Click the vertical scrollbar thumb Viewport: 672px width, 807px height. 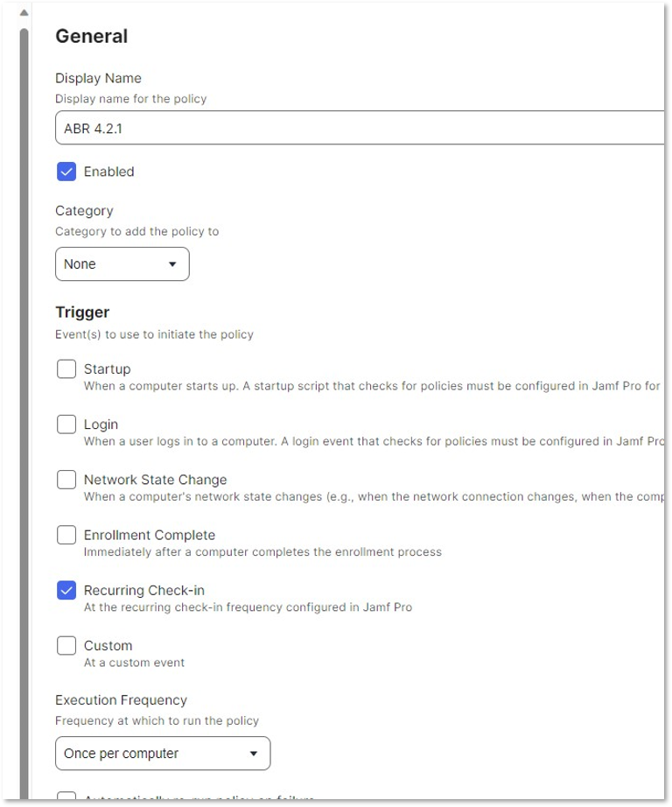click(24, 411)
